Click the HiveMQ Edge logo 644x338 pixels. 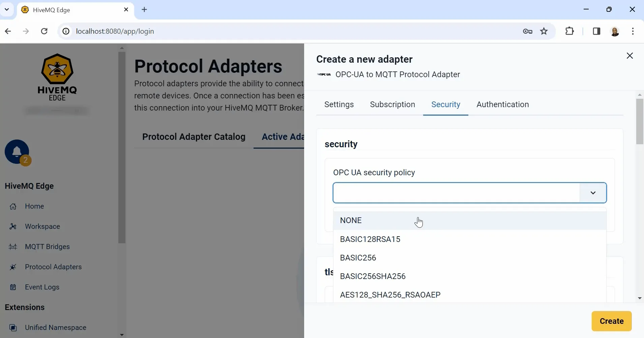coord(57,77)
